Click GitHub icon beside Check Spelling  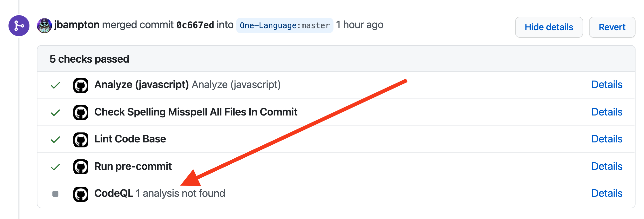(x=81, y=113)
